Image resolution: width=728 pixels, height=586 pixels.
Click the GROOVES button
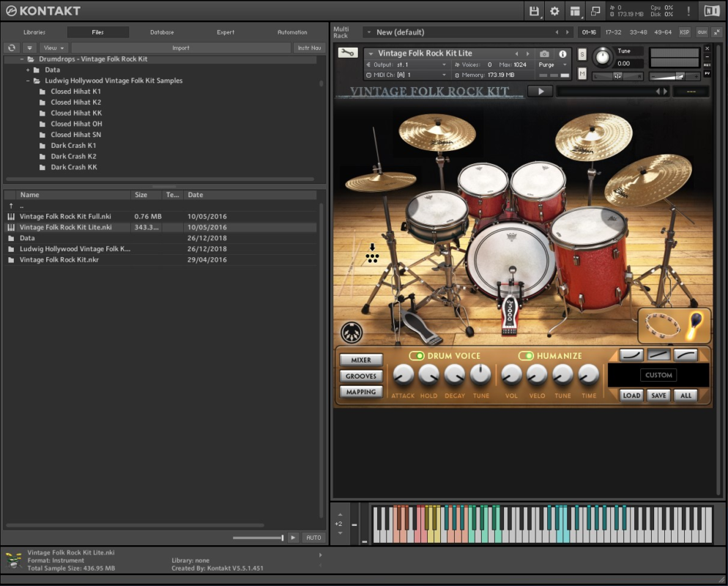click(x=361, y=377)
